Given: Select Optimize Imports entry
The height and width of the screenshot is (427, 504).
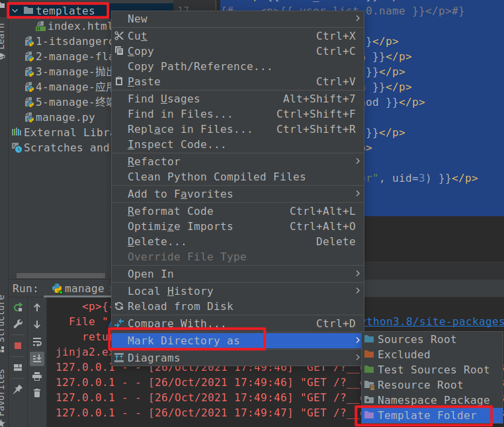Looking at the screenshot, I should (237, 227).
